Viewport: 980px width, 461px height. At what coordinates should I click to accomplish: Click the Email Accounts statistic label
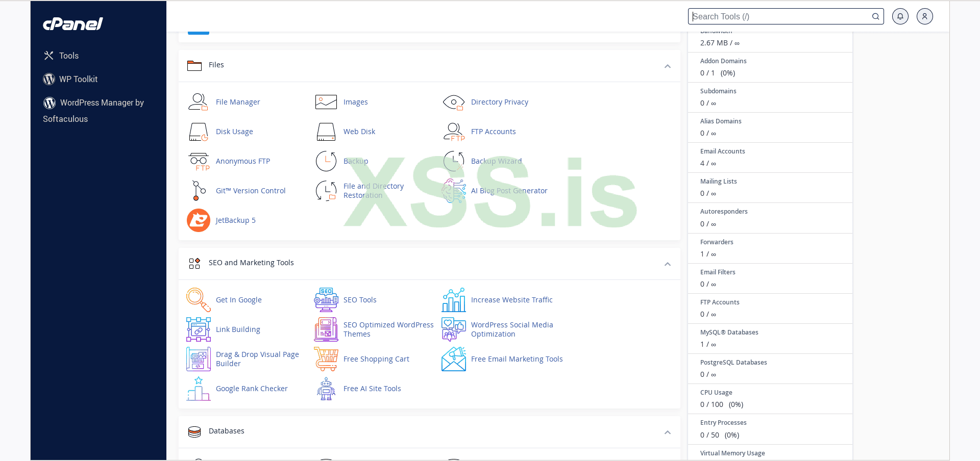pyautogui.click(x=723, y=151)
